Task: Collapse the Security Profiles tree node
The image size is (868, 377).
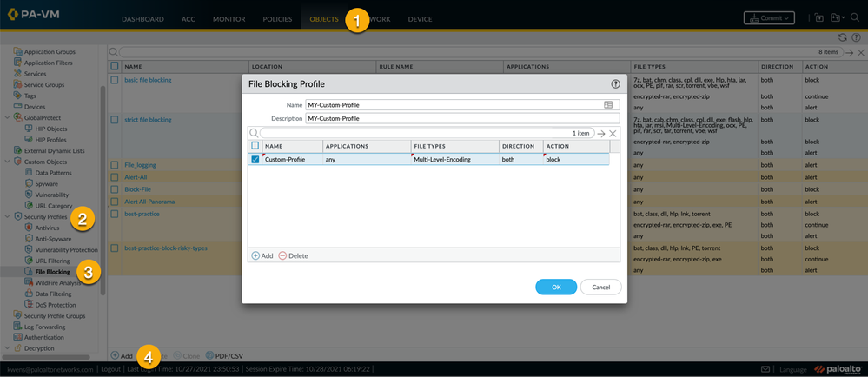Action: [7, 216]
